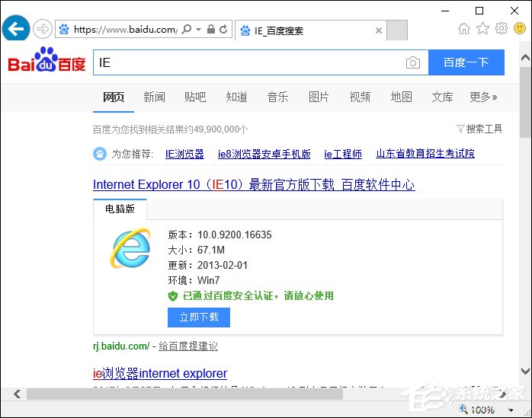This screenshot has height=418, width=532.
Task: Open Favorites star icon
Action: tap(482, 29)
